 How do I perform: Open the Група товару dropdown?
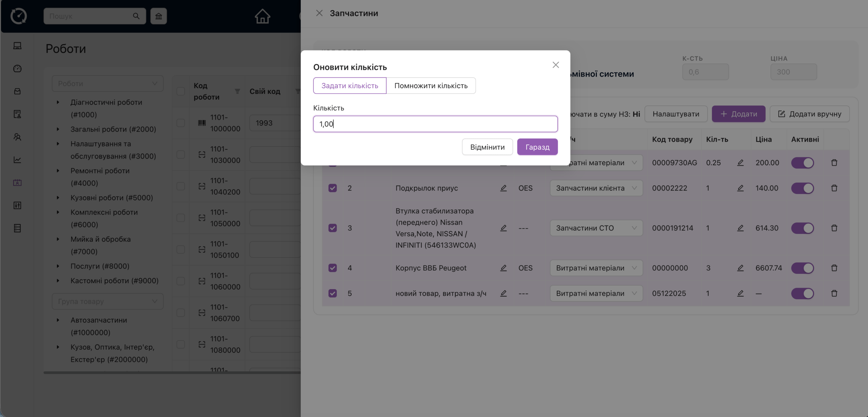(x=107, y=301)
